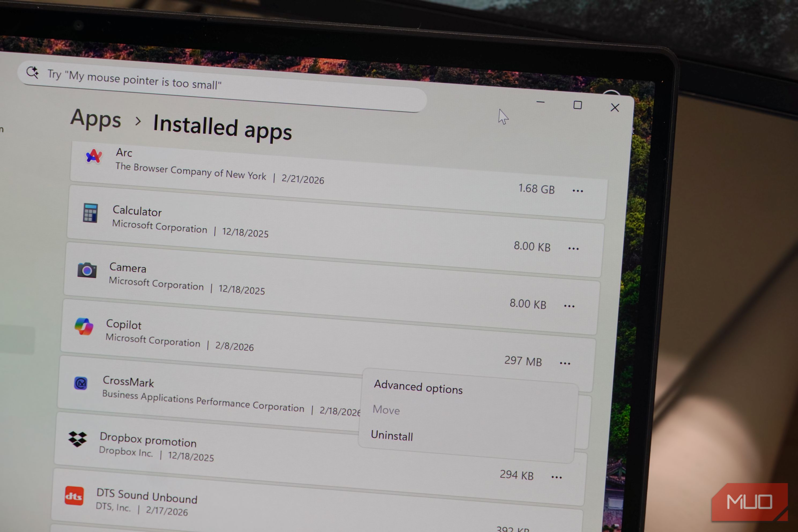
Task: Minimize the Settings window
Action: (x=541, y=102)
